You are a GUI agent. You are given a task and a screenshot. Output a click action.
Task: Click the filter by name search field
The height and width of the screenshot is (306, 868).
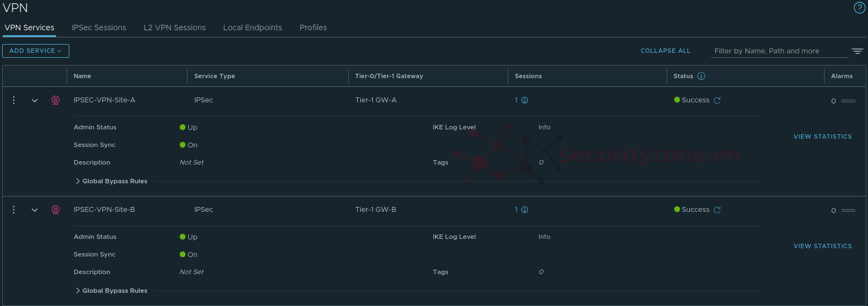coord(779,51)
